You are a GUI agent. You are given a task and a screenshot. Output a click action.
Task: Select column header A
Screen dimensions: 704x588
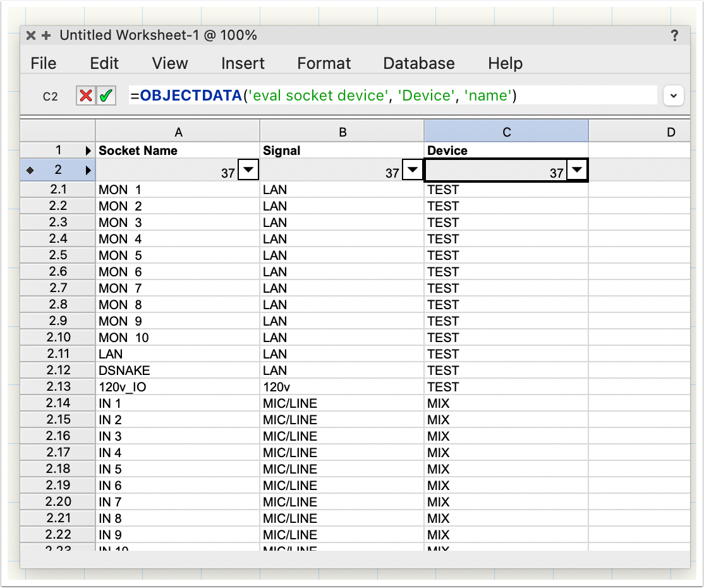(x=178, y=132)
